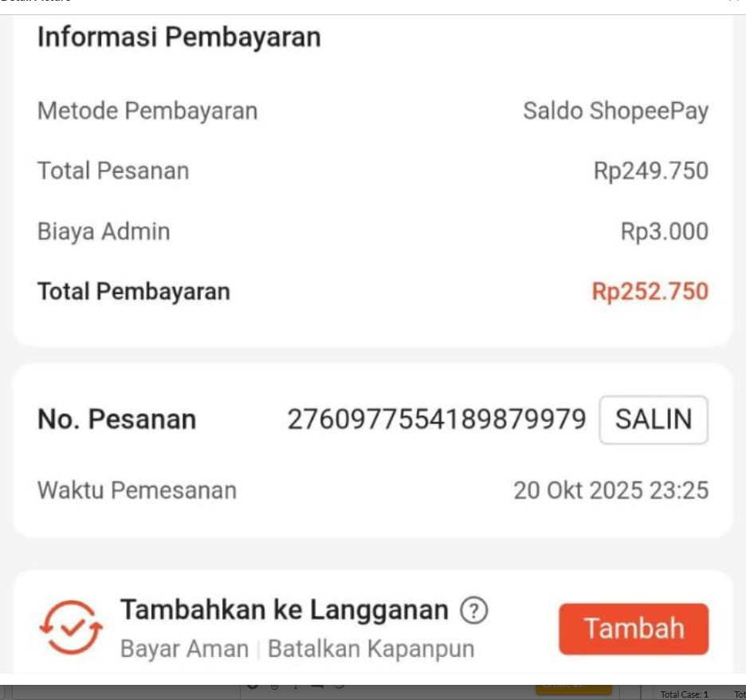This screenshot has height=700, width=746.
Task: Click the Total Pembayaran label
Action: 134,291
